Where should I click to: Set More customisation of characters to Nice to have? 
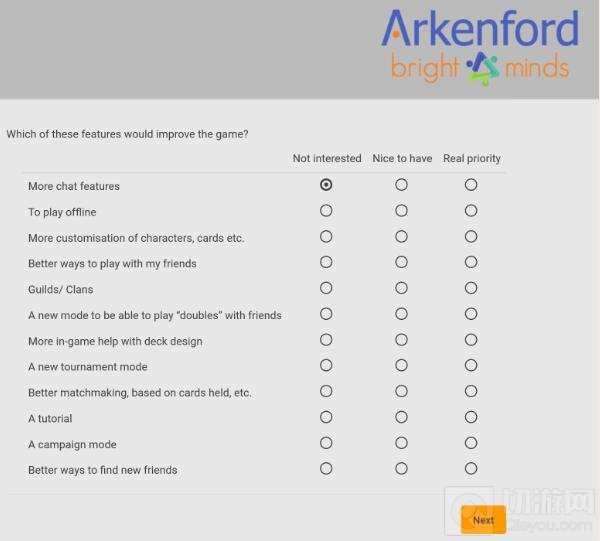click(x=401, y=237)
